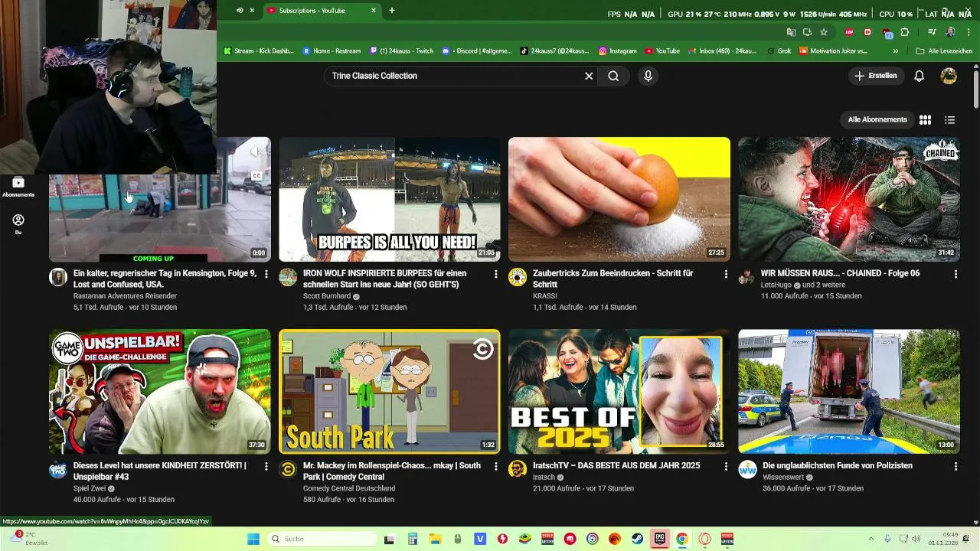Open Epic Games from the taskbar

(x=659, y=539)
